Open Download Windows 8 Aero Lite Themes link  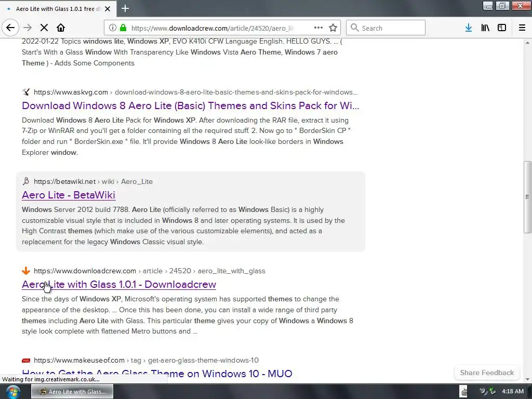(x=190, y=105)
